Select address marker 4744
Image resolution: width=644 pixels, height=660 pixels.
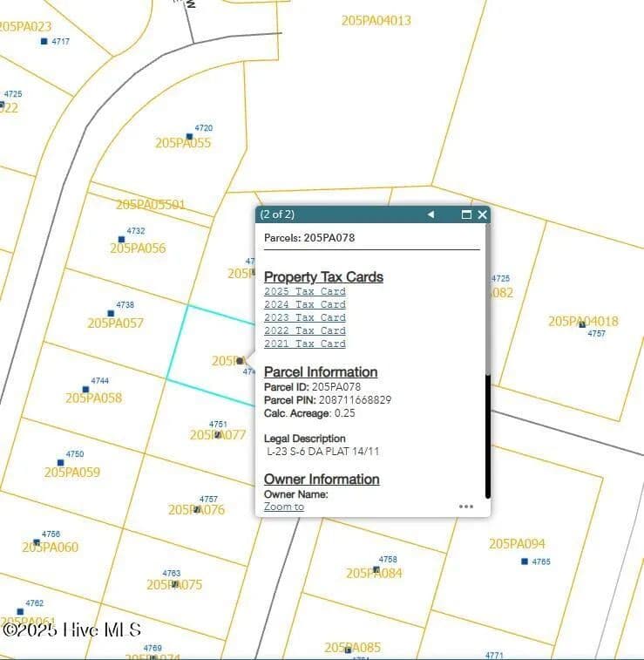click(x=85, y=390)
